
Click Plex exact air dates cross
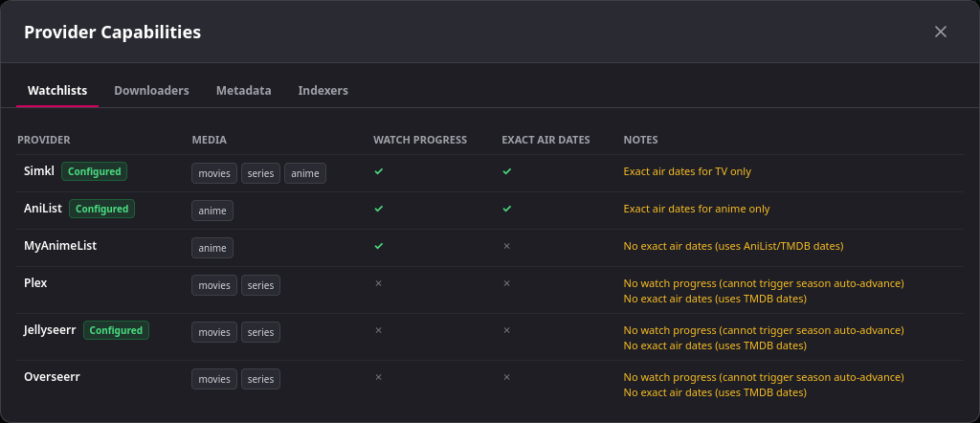tap(507, 283)
